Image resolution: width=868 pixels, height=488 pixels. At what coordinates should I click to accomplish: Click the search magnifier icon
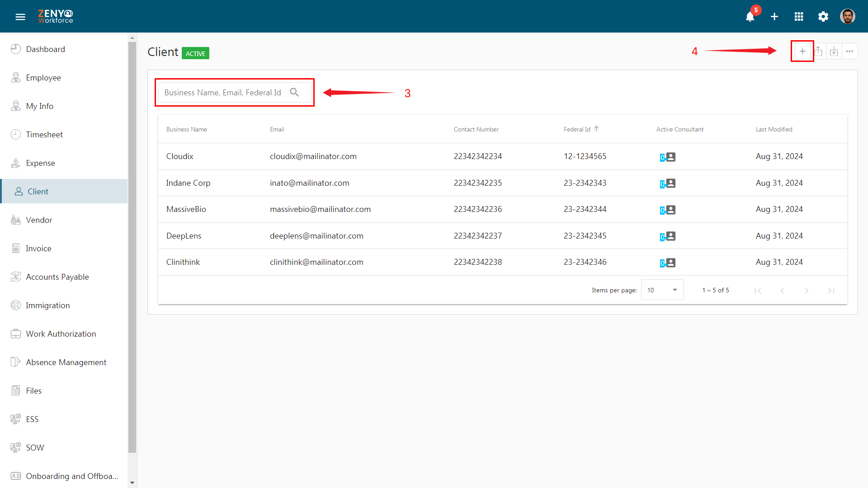pos(294,92)
